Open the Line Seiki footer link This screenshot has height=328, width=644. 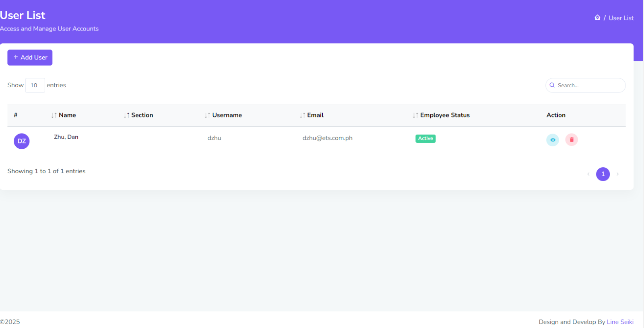click(x=620, y=322)
